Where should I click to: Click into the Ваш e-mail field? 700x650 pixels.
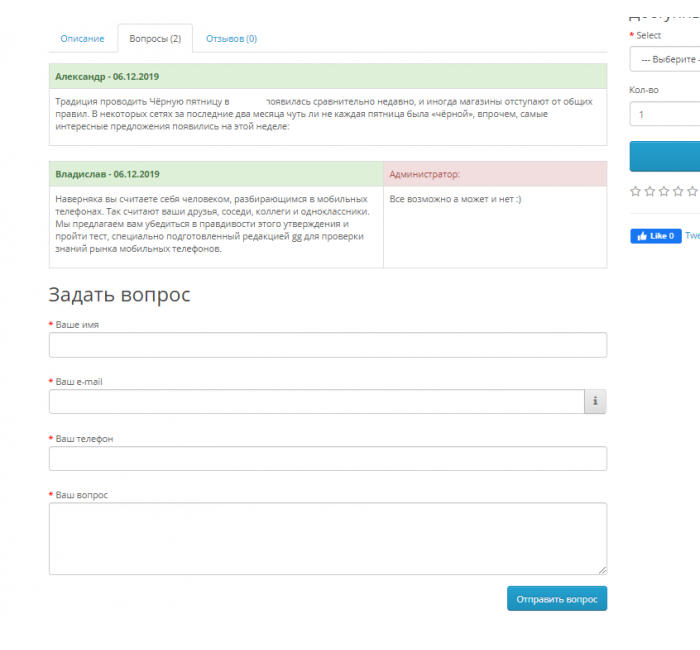(317, 401)
